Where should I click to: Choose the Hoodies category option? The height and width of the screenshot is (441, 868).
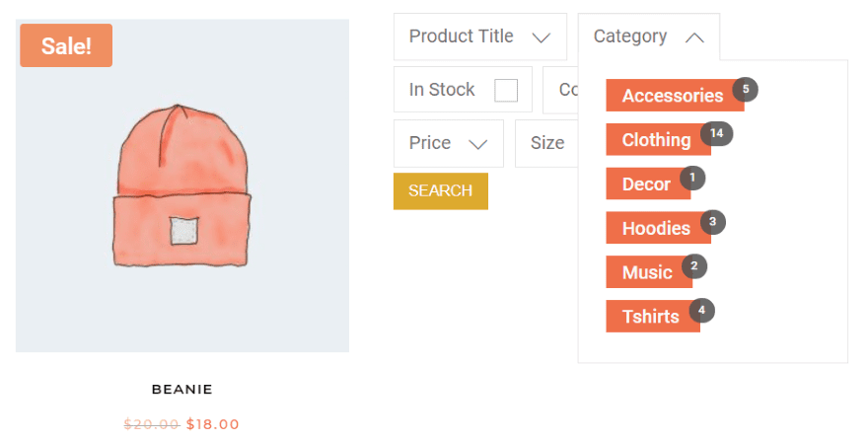[656, 228]
